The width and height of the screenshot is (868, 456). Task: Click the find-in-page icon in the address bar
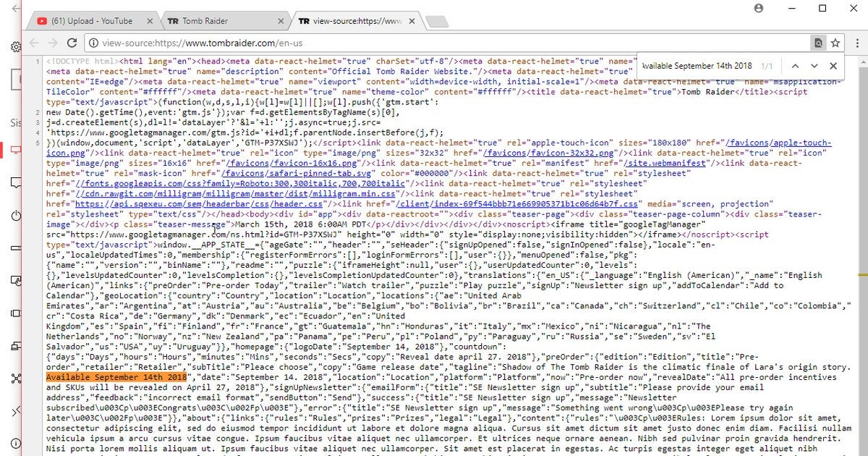[818, 43]
